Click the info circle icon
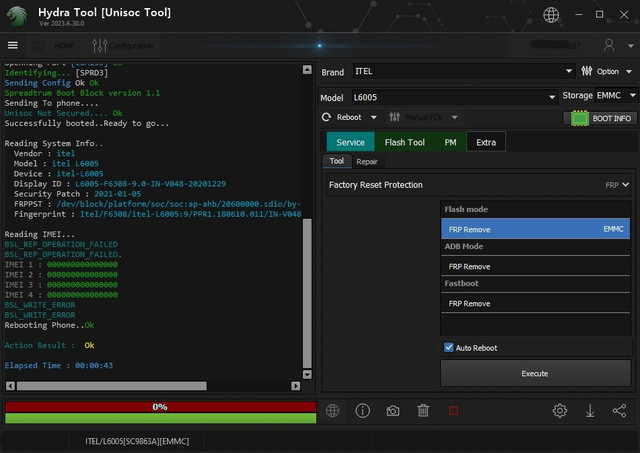Image resolution: width=640 pixels, height=453 pixels. [362, 411]
